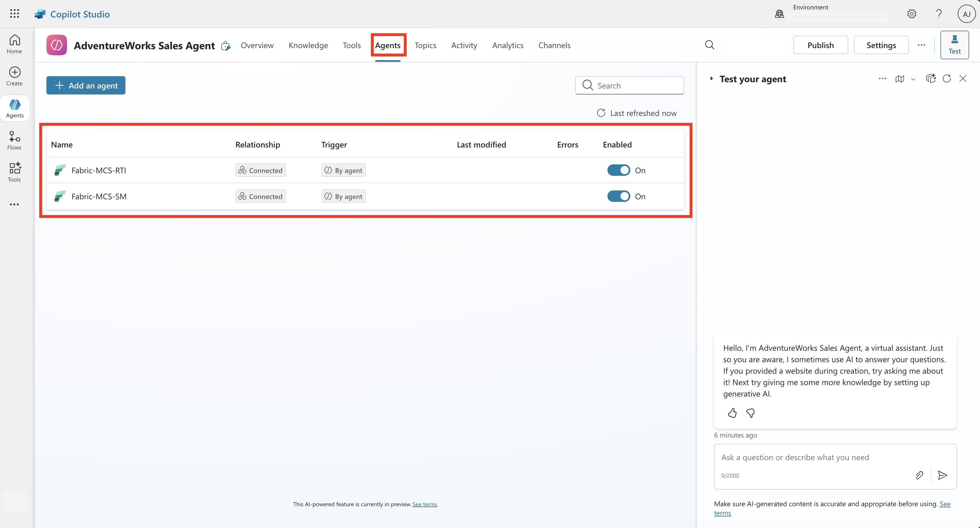
Task: Turn off the Fabric-MCS-SM enabled toggle
Action: (x=618, y=196)
